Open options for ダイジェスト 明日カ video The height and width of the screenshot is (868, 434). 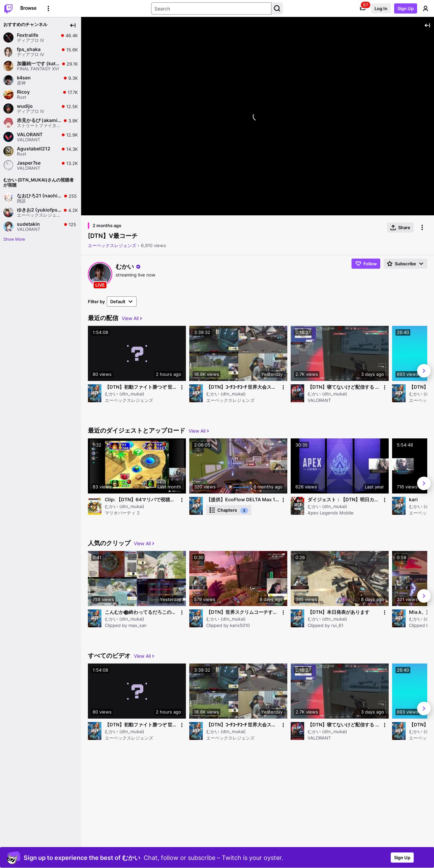(x=385, y=500)
